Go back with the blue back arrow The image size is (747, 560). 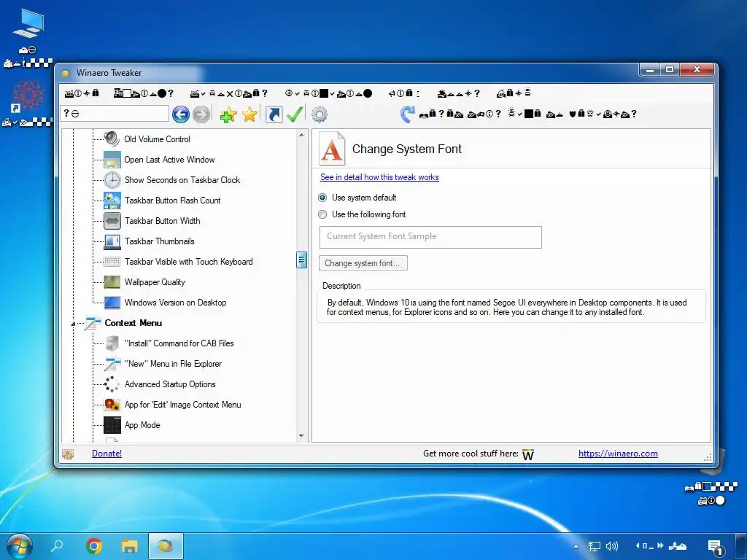click(181, 114)
